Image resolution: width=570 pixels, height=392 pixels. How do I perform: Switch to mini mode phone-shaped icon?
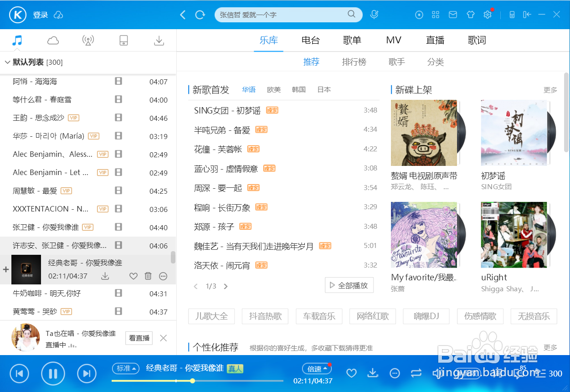[x=512, y=15]
